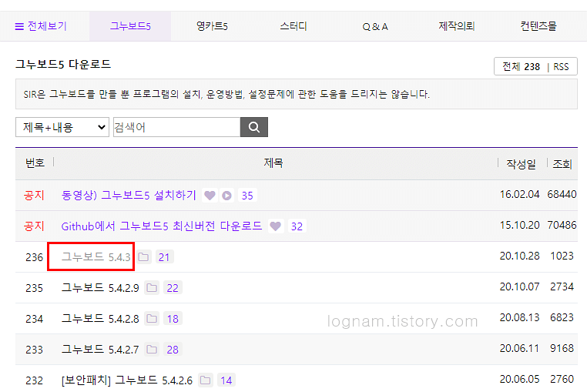Click comment count 22 on 5.4.2.9 row
Viewport: 587px width, 392px height.
173,288
